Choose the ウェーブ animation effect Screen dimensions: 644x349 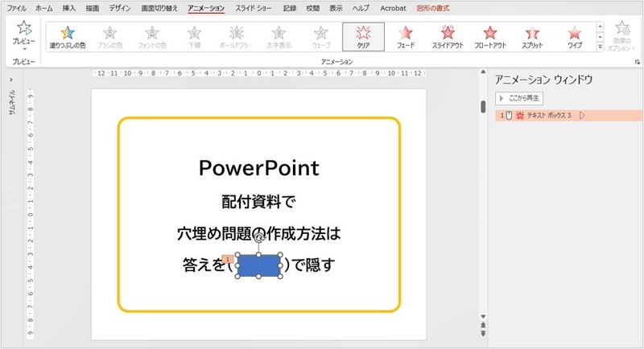tap(320, 37)
